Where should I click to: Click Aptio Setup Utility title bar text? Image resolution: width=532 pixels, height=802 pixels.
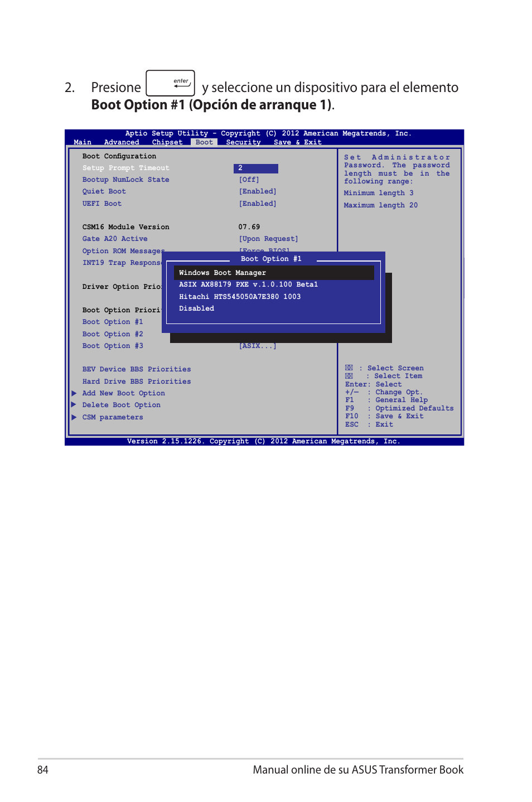(x=268, y=133)
